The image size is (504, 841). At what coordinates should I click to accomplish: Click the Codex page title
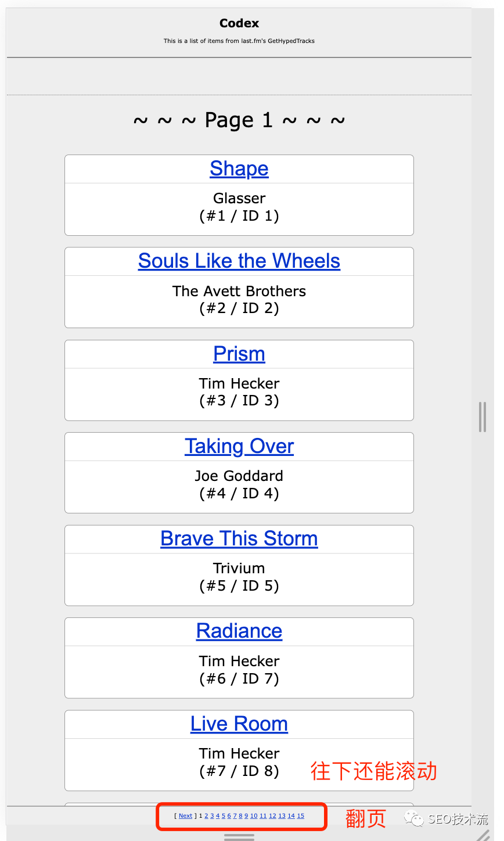click(239, 23)
